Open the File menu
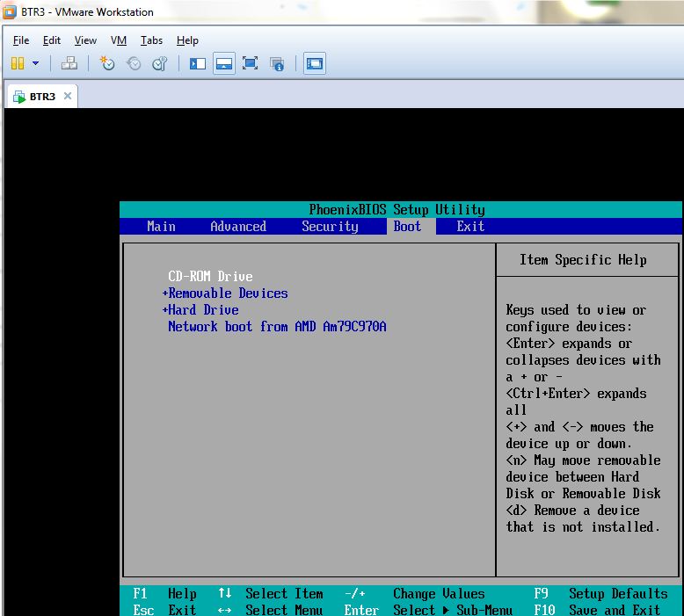The image size is (684, 616). click(x=21, y=40)
